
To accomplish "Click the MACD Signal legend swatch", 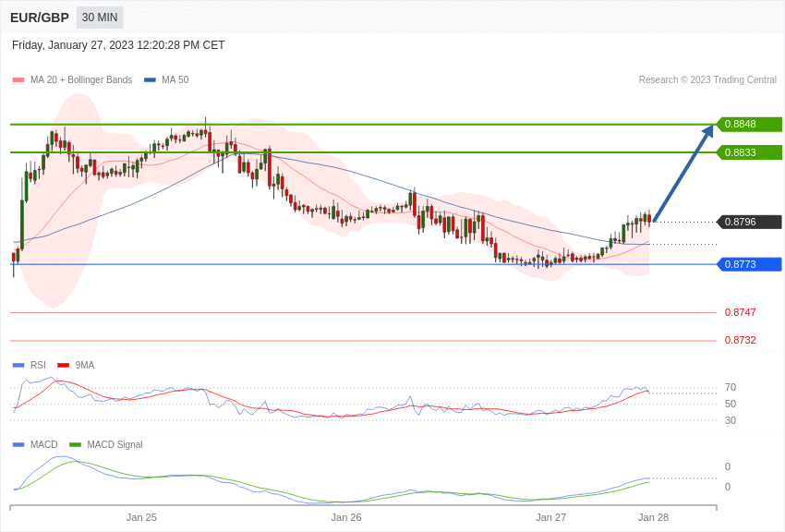I will pyautogui.click(x=75, y=445).
